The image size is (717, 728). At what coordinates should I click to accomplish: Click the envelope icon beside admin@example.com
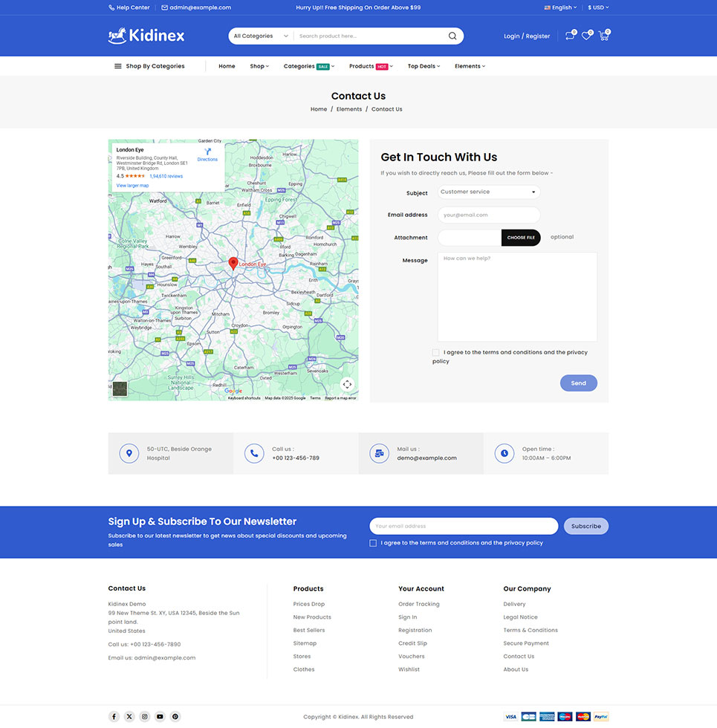pos(164,7)
